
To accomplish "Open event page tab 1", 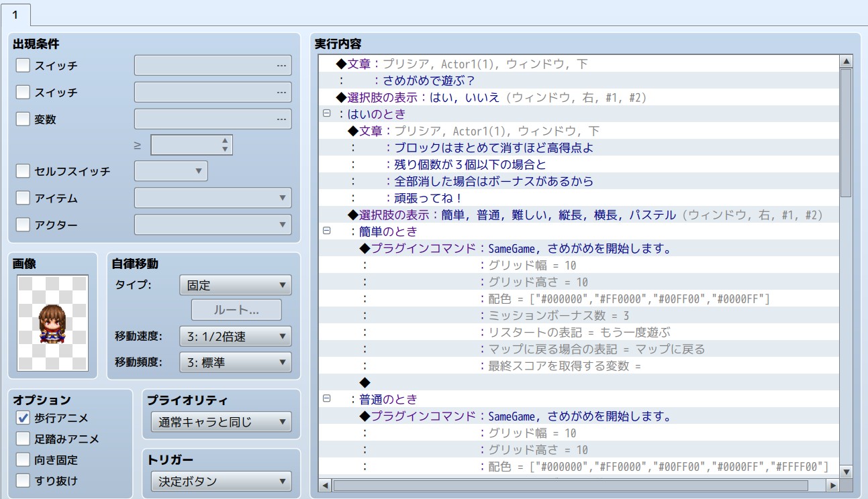I will [x=15, y=15].
